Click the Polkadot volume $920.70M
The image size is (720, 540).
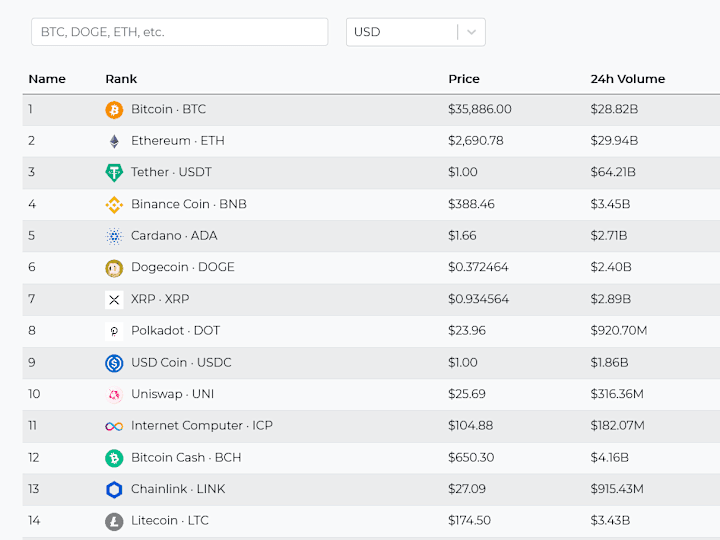click(x=619, y=331)
